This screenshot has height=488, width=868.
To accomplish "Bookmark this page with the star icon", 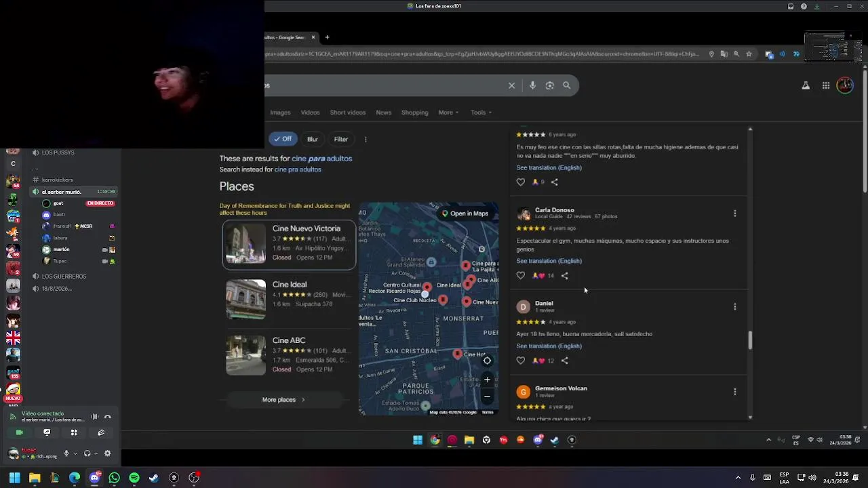I will (x=749, y=54).
